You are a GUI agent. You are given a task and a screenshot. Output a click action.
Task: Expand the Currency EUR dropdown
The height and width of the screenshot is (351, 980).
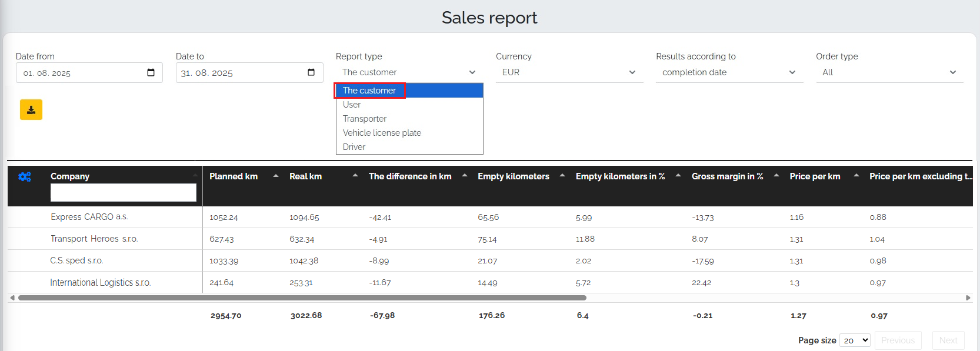[x=569, y=72]
